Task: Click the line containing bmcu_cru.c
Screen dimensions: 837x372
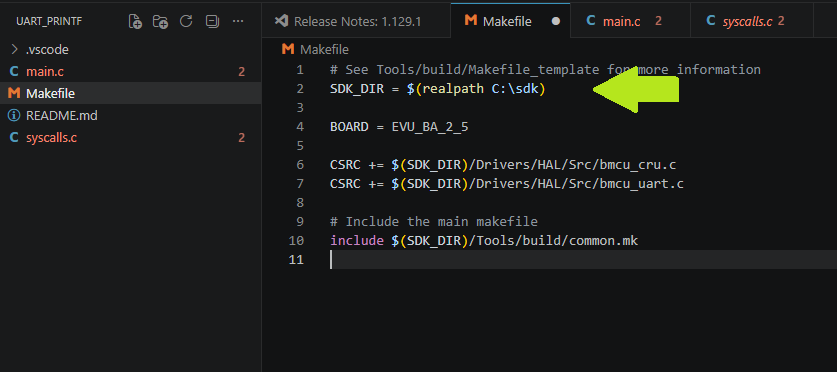Action: pyautogui.click(x=503, y=165)
